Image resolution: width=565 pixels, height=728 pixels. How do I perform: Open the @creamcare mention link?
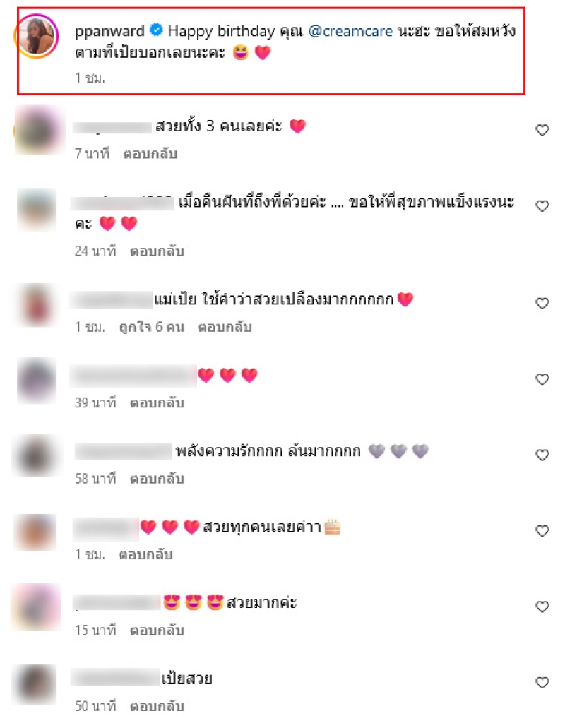pyautogui.click(x=350, y=31)
